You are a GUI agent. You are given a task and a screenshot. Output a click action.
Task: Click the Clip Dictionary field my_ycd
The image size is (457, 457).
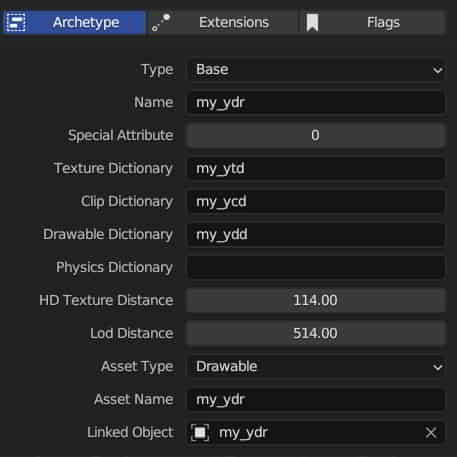pyautogui.click(x=316, y=201)
